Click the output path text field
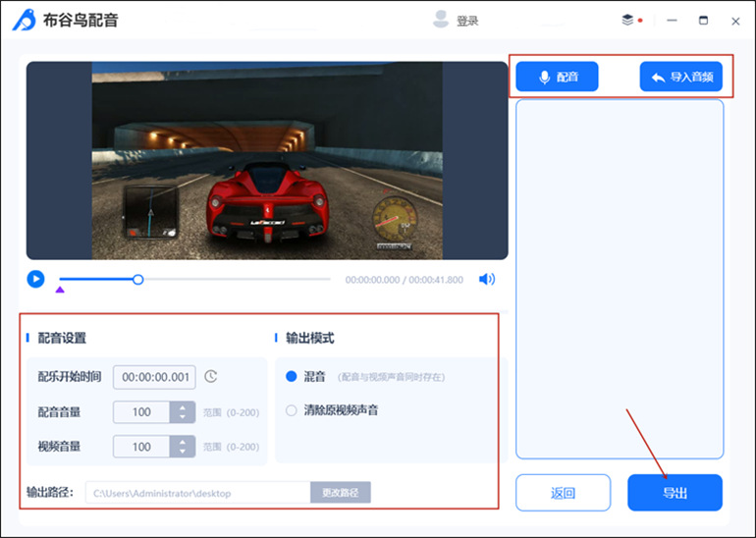Screen dimensions: 756x538 197,493
